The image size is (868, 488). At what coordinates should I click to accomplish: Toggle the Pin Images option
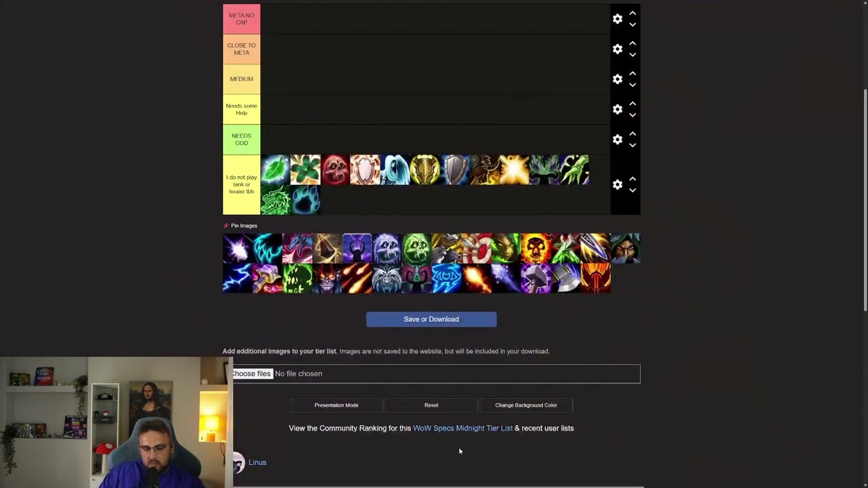coord(240,226)
